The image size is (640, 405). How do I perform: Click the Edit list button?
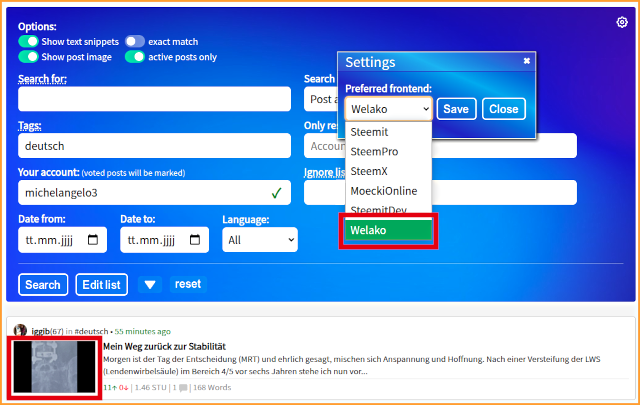click(102, 285)
